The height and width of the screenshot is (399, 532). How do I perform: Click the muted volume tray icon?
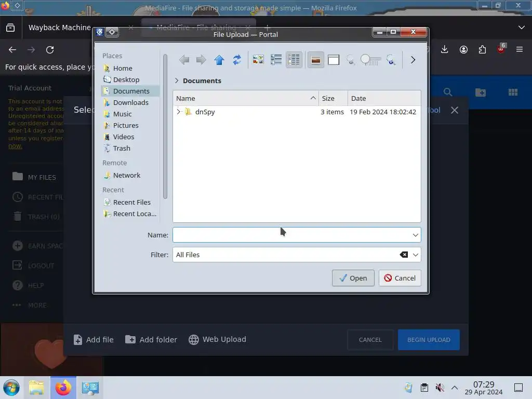pyautogui.click(x=440, y=388)
